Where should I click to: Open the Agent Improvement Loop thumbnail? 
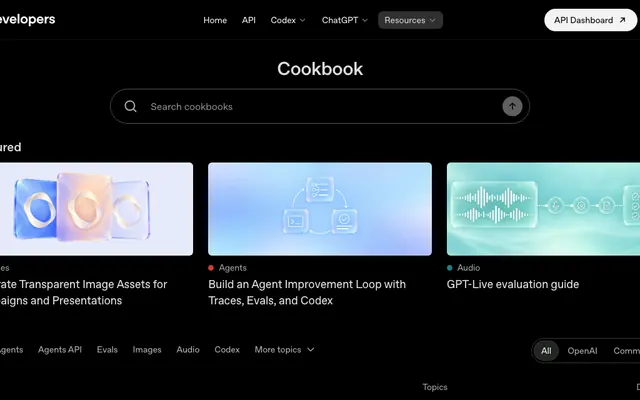320,209
